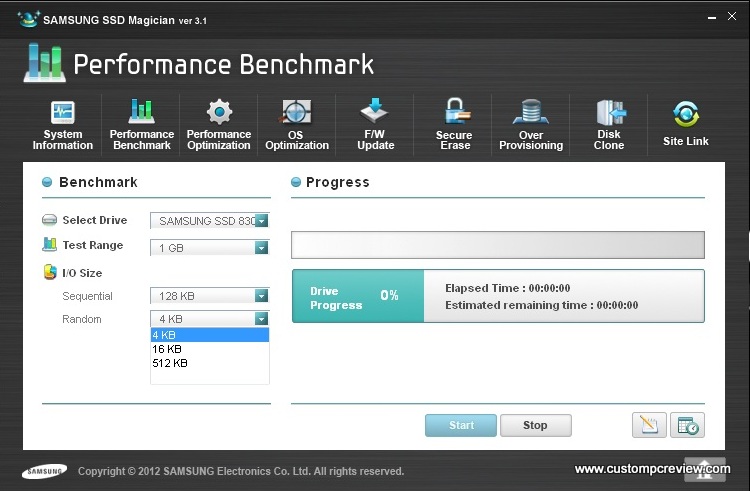Click the copyright notice text
Screen dimensions: 750x491
pos(241,471)
